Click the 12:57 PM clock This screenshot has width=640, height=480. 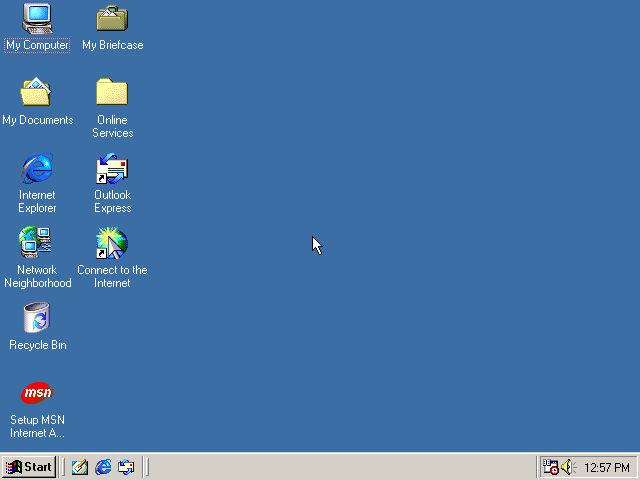click(x=607, y=467)
